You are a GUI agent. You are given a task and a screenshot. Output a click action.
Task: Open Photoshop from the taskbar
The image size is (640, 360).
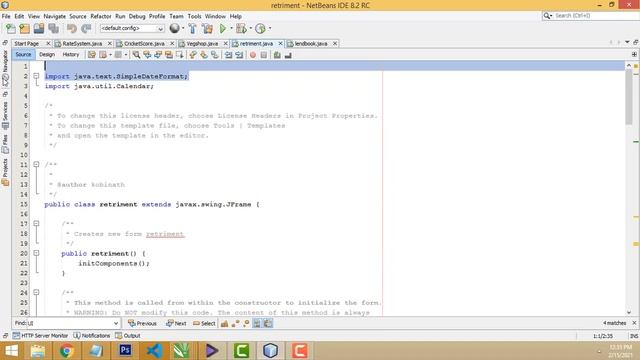point(125,350)
